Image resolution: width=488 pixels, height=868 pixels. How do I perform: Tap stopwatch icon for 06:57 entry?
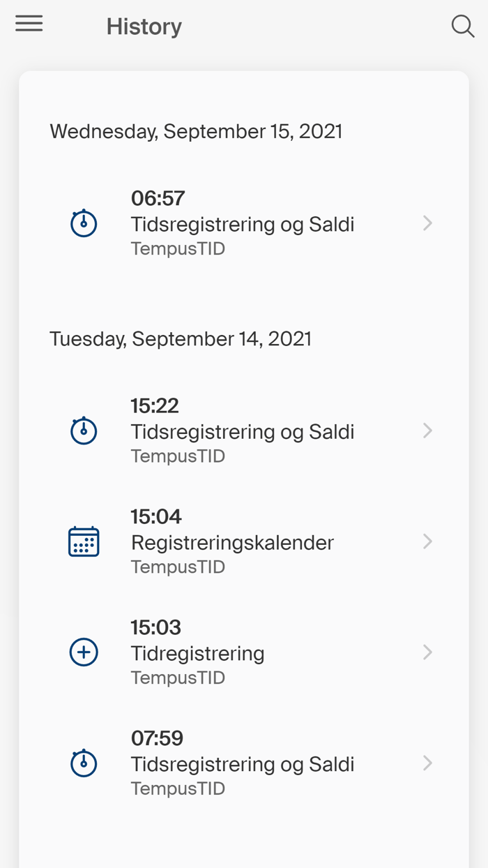pyautogui.click(x=84, y=223)
